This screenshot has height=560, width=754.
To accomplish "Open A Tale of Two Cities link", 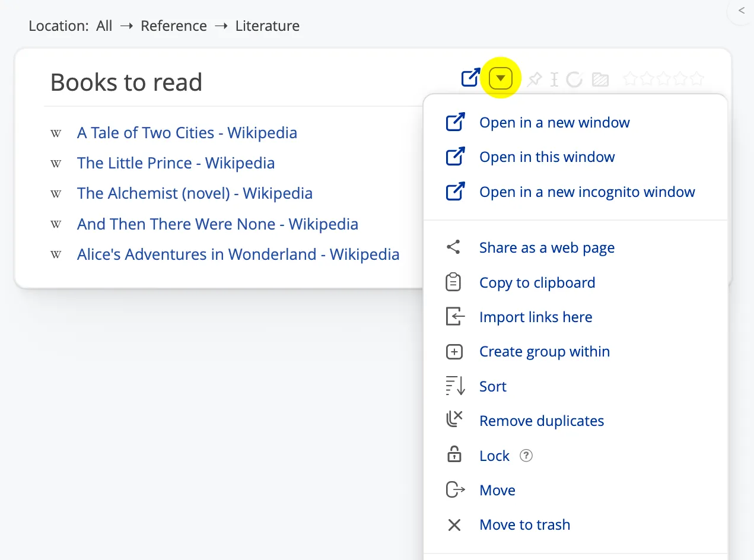I will (187, 133).
